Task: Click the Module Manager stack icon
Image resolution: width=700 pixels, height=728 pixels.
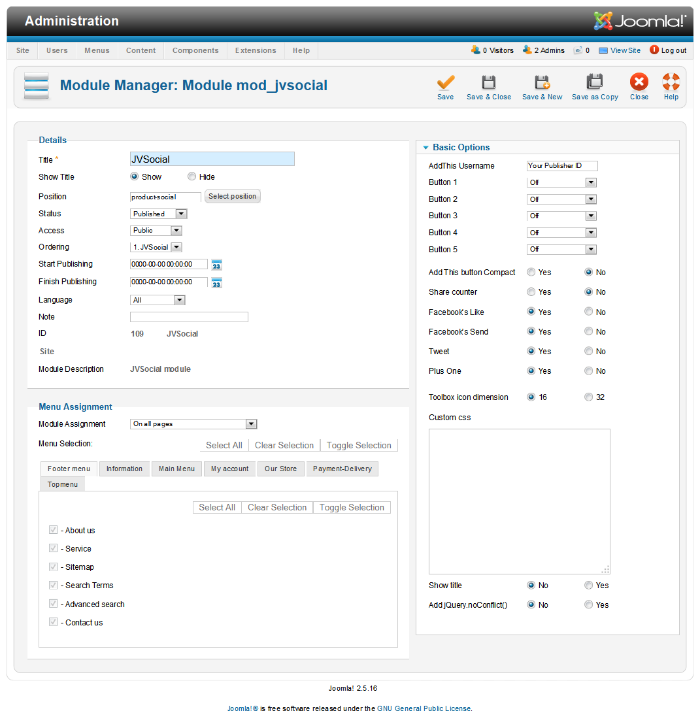Action: pos(36,86)
